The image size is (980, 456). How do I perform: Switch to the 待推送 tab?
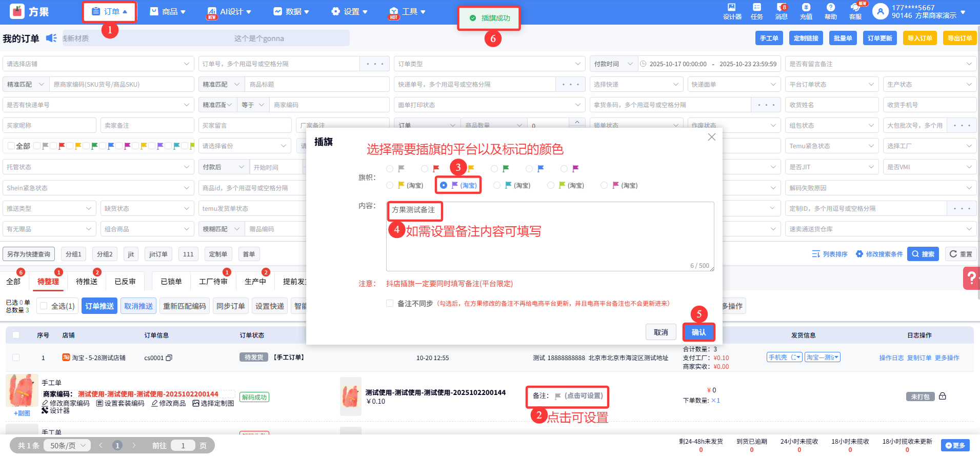[87, 281]
